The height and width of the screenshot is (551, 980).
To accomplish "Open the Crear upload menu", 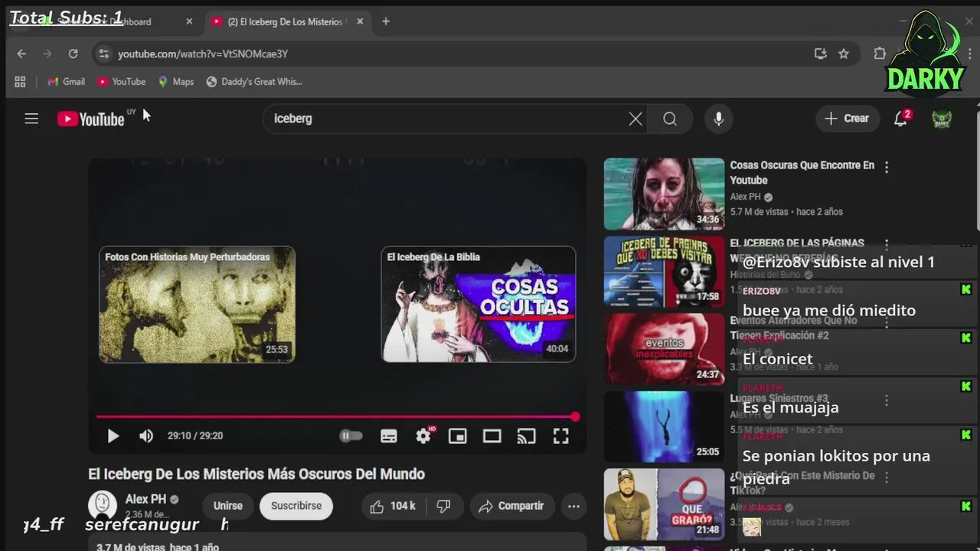I will click(847, 119).
